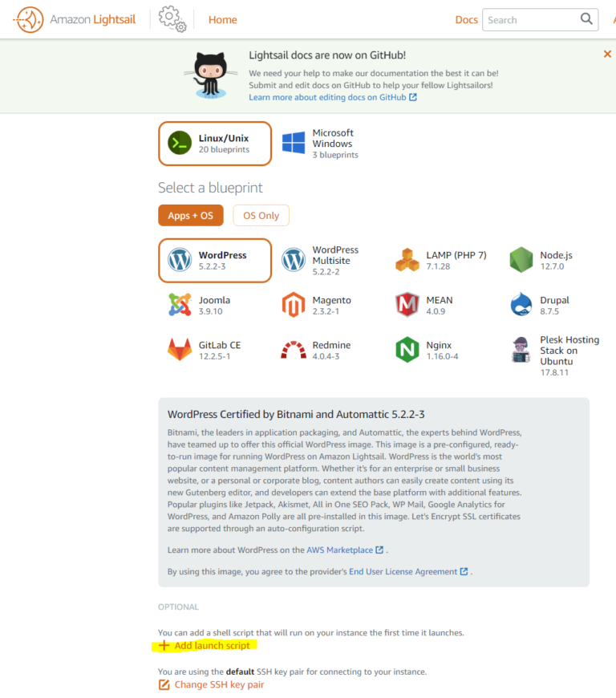This screenshot has width=616, height=698.
Task: Pick the Nginx blueprint icon
Action: click(x=407, y=350)
